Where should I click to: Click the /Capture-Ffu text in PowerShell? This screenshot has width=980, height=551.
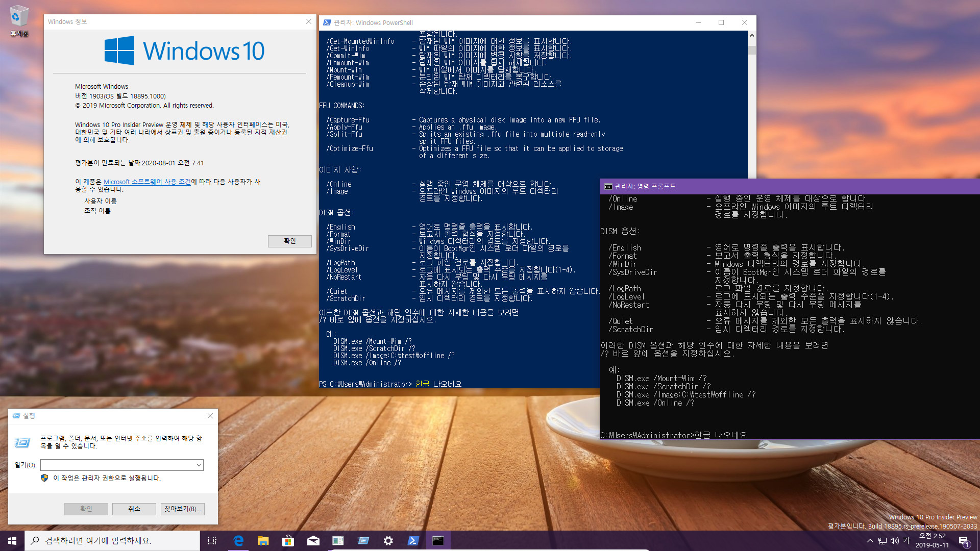pos(348,120)
